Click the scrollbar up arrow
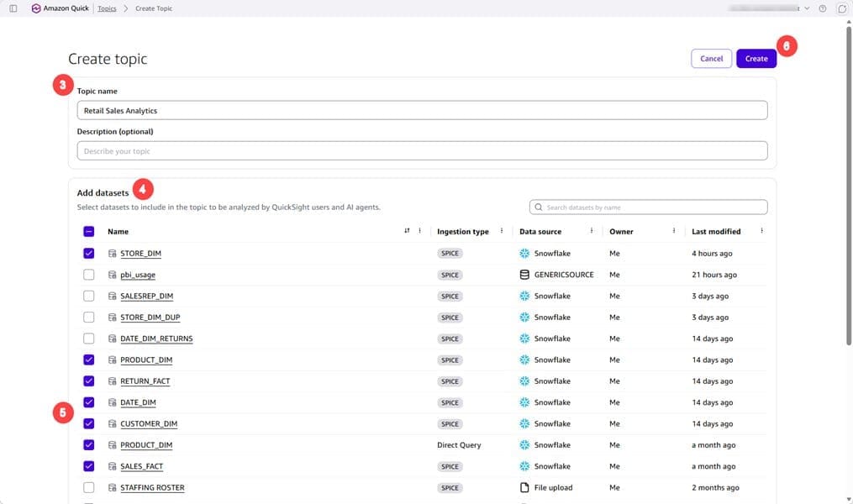The image size is (853, 504). (x=849, y=23)
